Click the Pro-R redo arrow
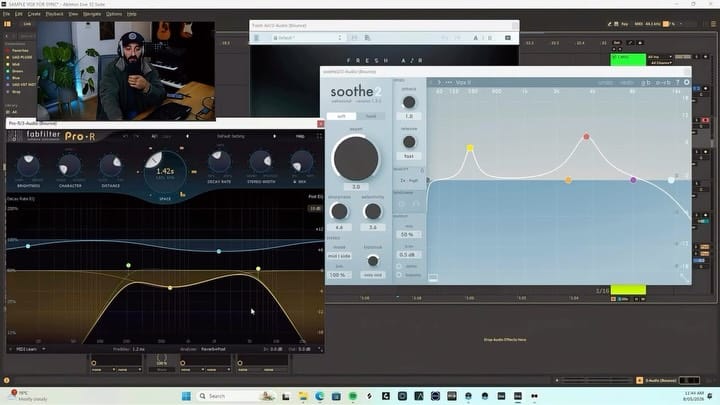 pos(137,136)
